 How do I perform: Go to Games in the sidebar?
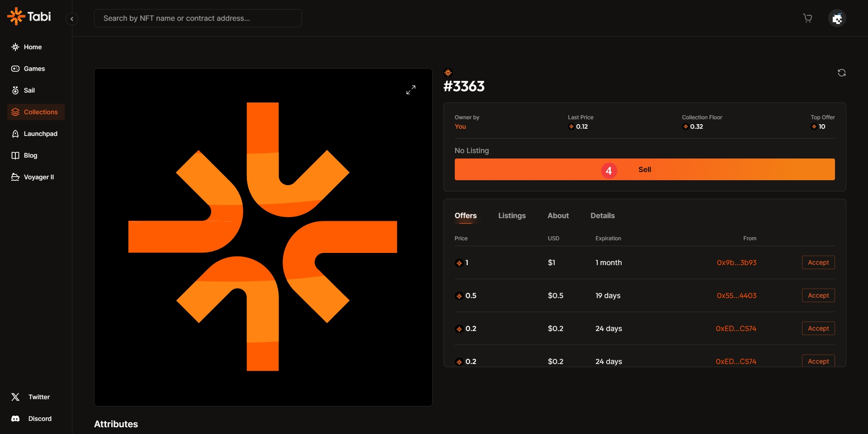[34, 69]
